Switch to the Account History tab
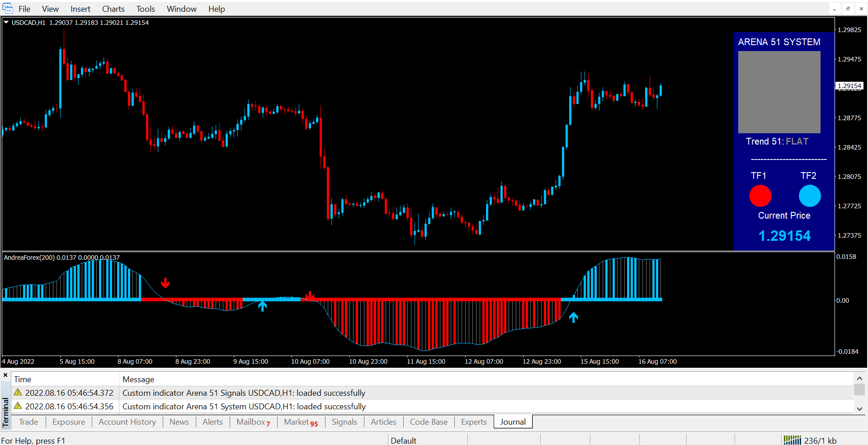 127,422
